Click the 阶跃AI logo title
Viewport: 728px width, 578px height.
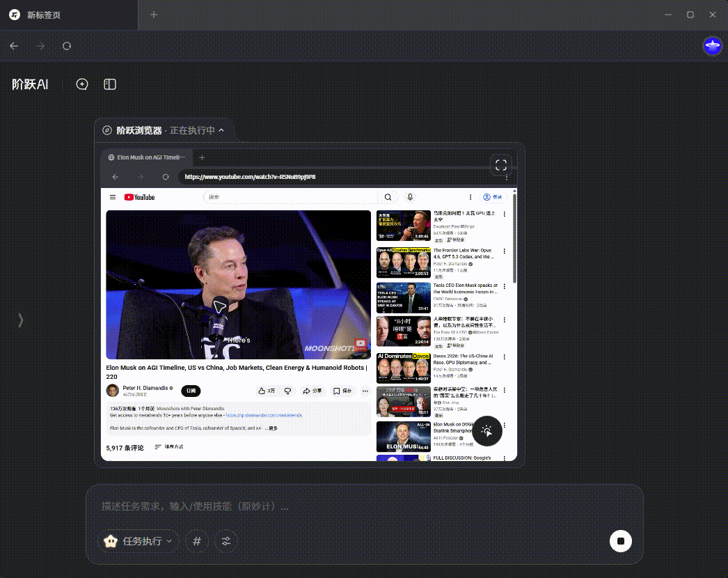(30, 84)
